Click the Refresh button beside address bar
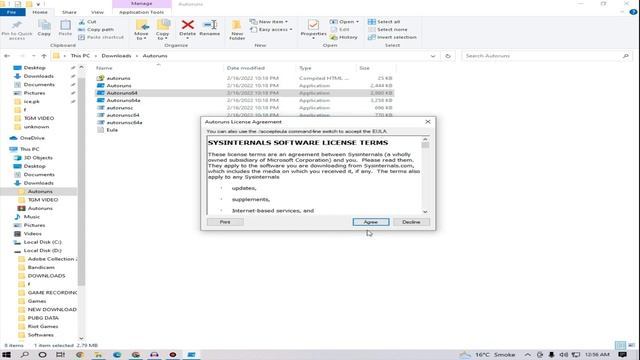Screen dimensions: 640x360 [x=448, y=56]
